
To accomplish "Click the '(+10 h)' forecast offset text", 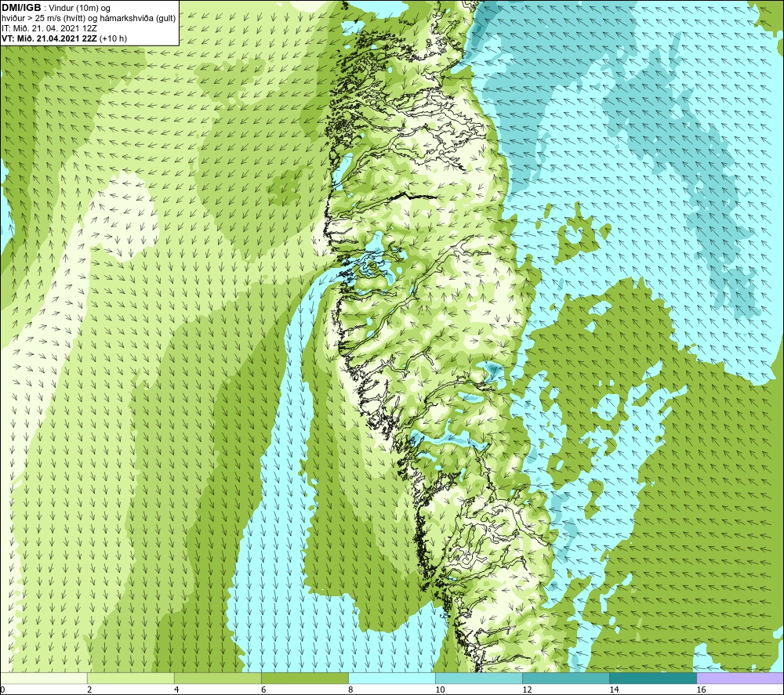I will coord(113,38).
